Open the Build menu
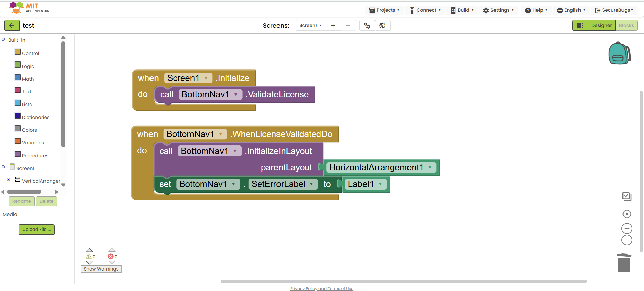644x291 pixels. pos(462,10)
